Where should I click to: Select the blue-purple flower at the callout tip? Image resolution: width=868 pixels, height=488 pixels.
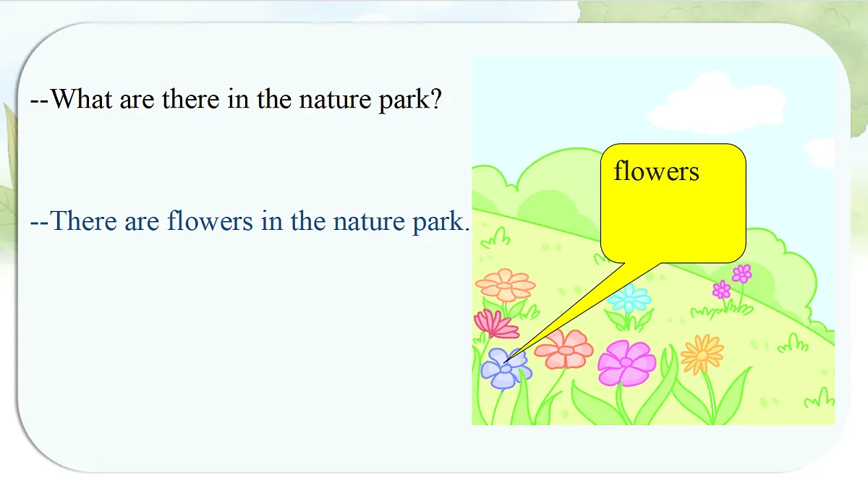(x=506, y=368)
